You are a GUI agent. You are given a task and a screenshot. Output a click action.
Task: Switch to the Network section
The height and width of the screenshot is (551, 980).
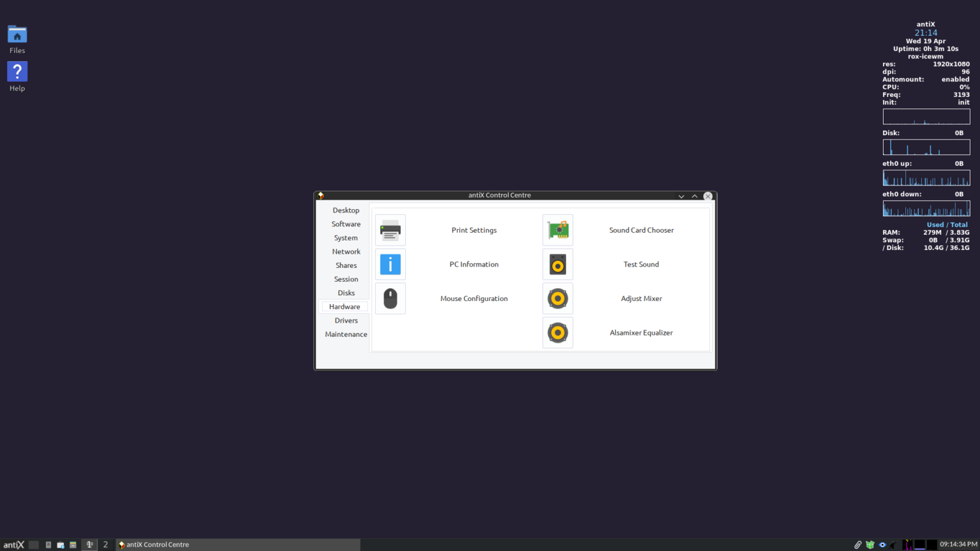tap(346, 251)
